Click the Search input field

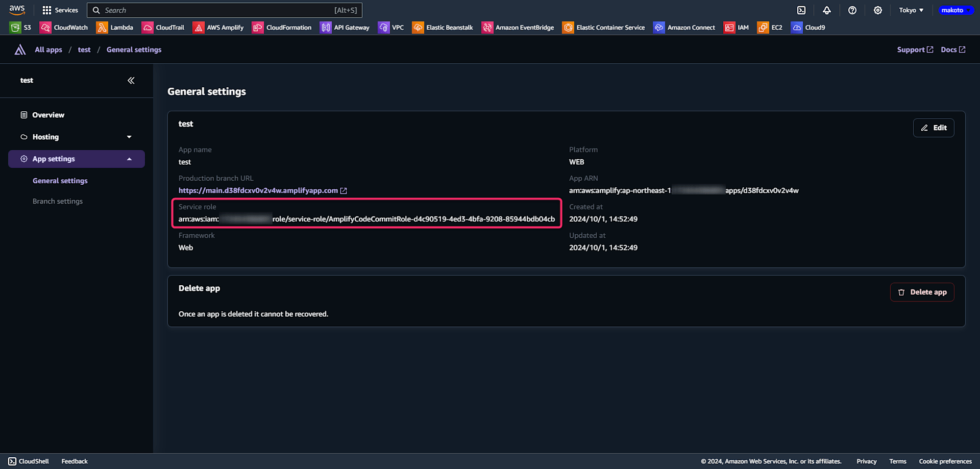tap(224, 10)
